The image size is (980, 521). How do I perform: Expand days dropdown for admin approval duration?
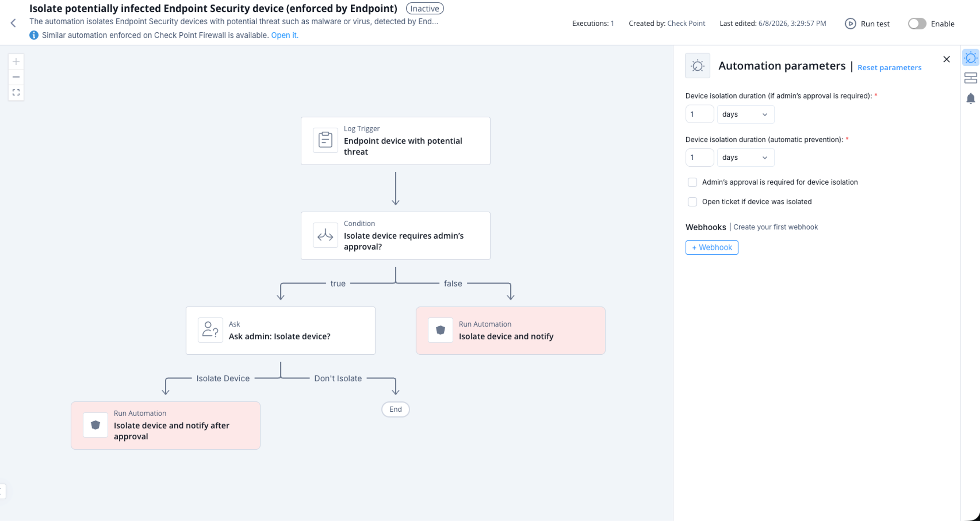click(x=745, y=114)
